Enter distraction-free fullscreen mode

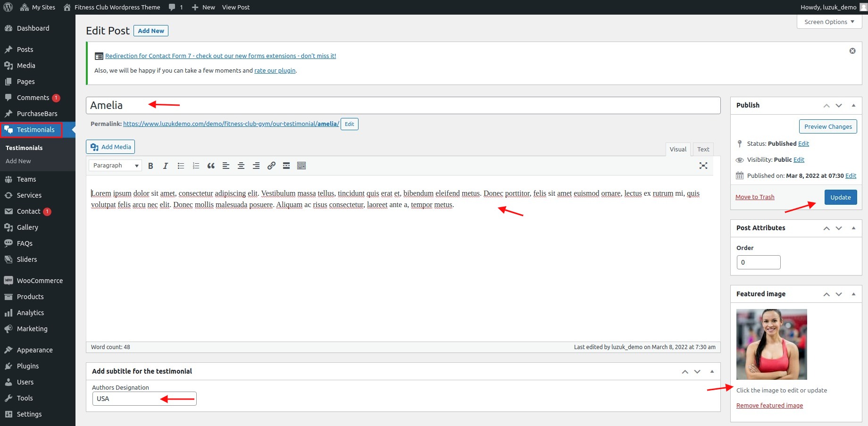coord(703,166)
